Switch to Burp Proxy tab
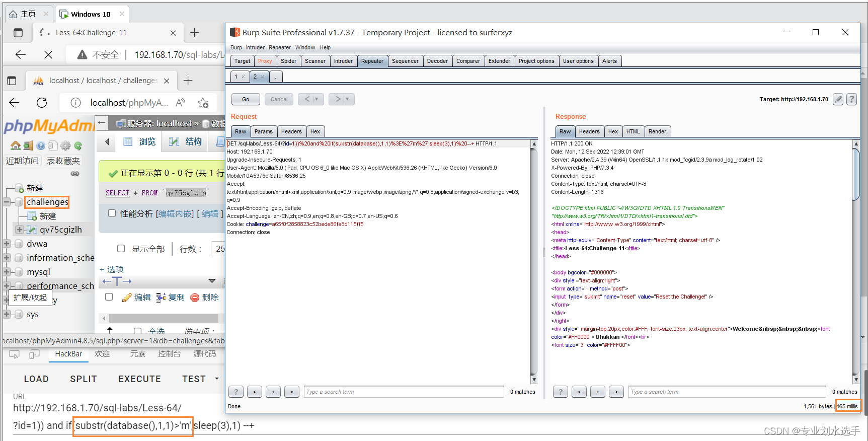 265,61
